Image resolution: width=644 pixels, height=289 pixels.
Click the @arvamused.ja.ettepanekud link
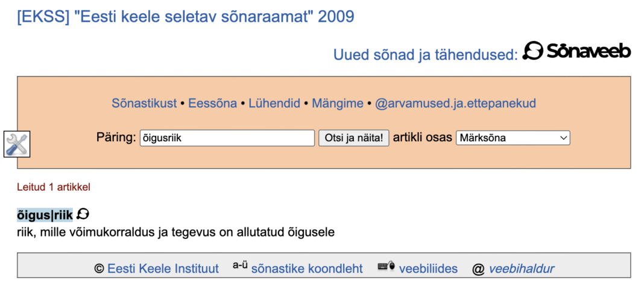(x=455, y=103)
